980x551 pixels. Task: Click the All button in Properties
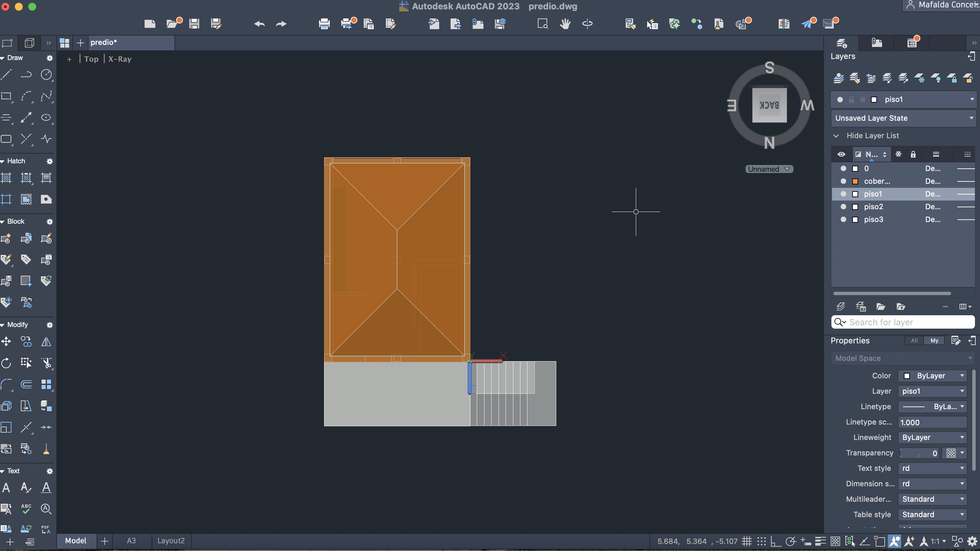click(x=914, y=340)
